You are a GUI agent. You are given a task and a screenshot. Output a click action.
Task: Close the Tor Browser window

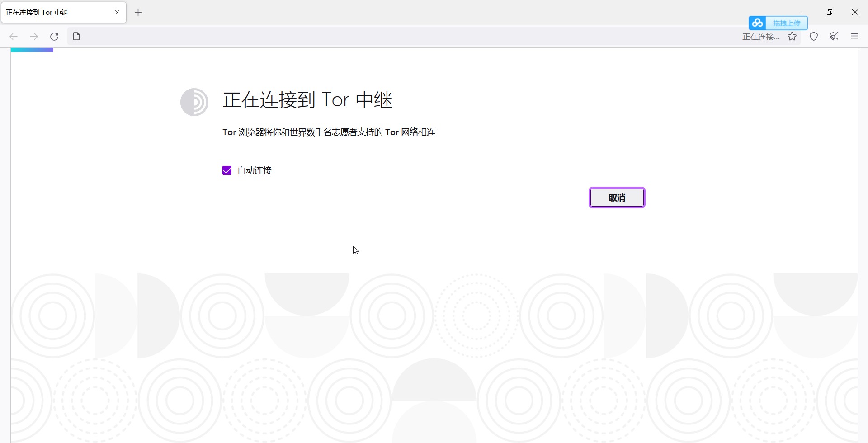pyautogui.click(x=855, y=12)
